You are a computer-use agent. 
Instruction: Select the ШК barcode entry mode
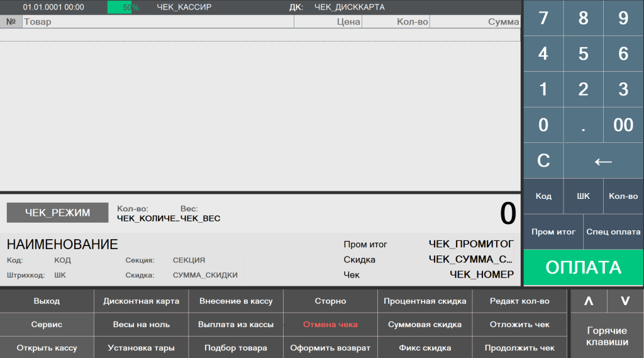(x=583, y=196)
